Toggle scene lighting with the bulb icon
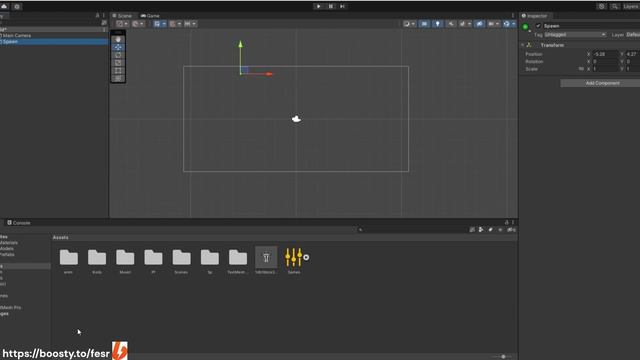 coord(438,24)
